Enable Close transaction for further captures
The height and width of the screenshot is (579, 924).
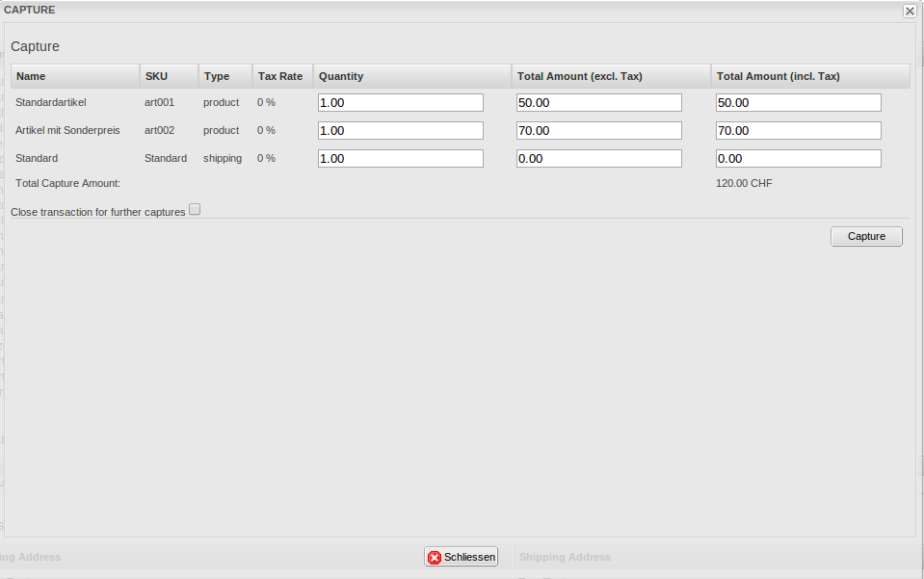pyautogui.click(x=195, y=209)
